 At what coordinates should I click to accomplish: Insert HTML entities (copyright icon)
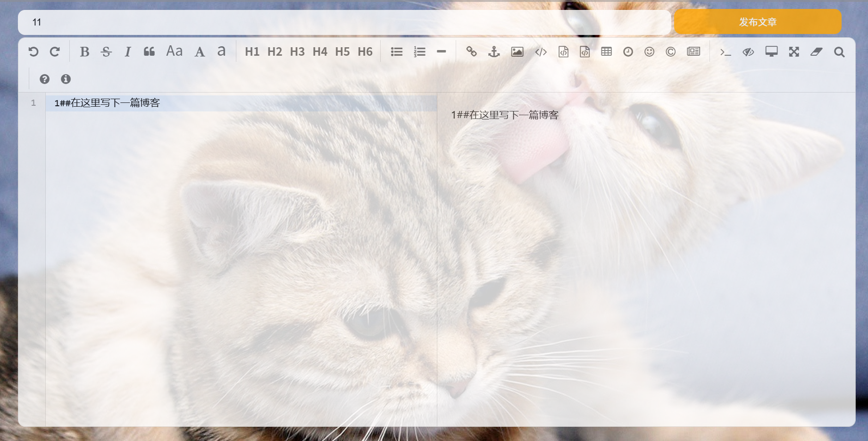tap(671, 51)
